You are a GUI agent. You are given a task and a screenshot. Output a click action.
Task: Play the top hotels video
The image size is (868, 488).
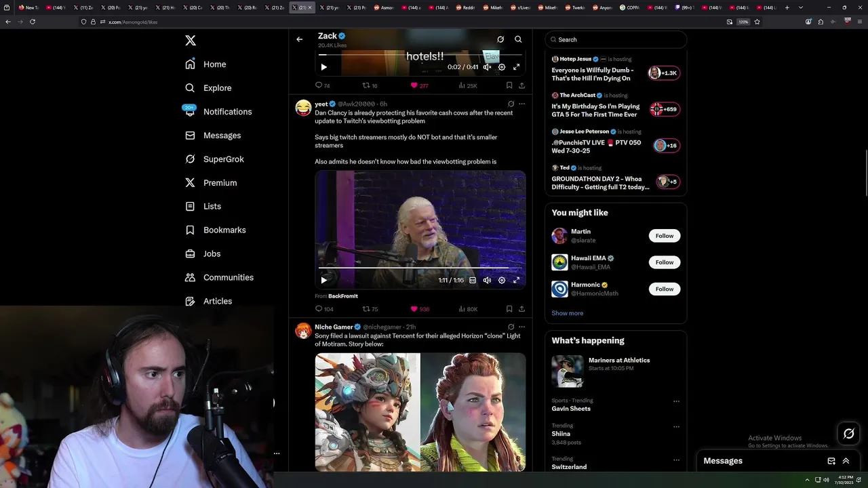323,67
